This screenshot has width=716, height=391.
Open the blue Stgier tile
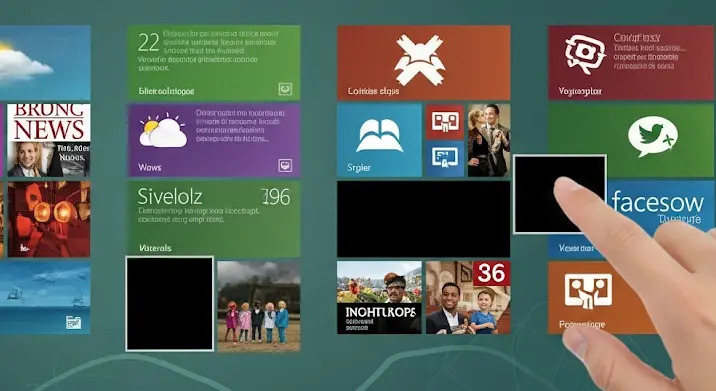(379, 140)
